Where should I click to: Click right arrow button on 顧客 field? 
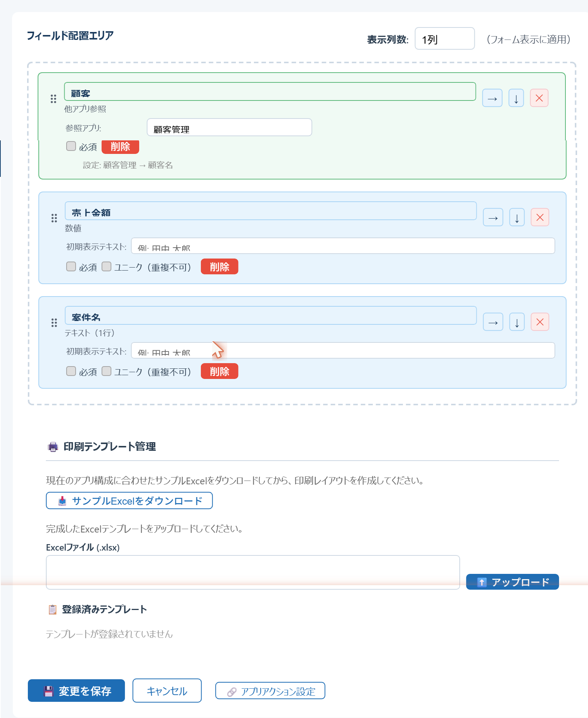pyautogui.click(x=492, y=98)
